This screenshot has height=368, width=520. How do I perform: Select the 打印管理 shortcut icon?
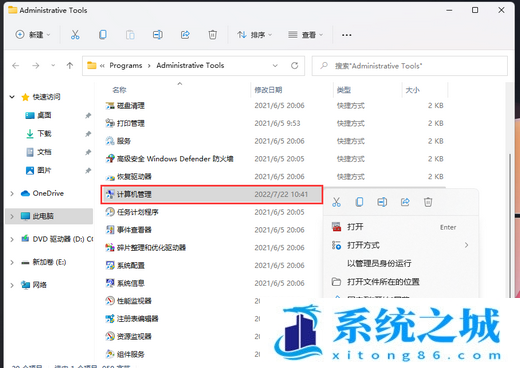(x=110, y=123)
